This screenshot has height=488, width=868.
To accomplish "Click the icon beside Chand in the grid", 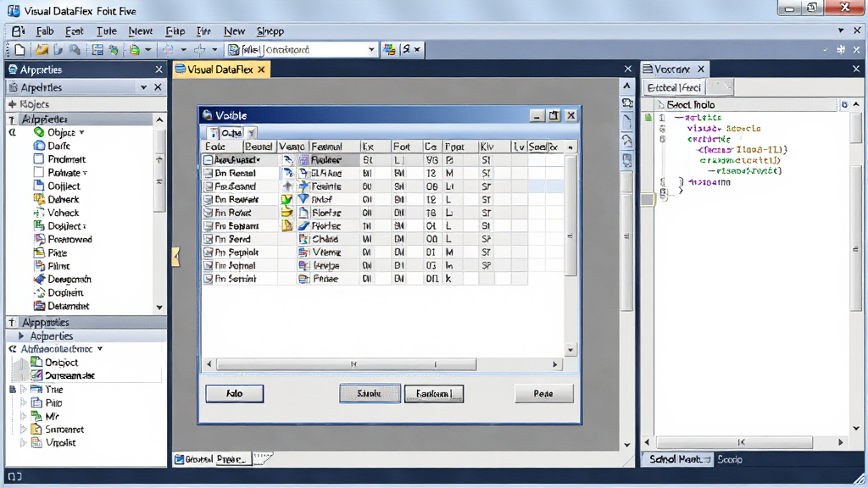I will pos(303,239).
